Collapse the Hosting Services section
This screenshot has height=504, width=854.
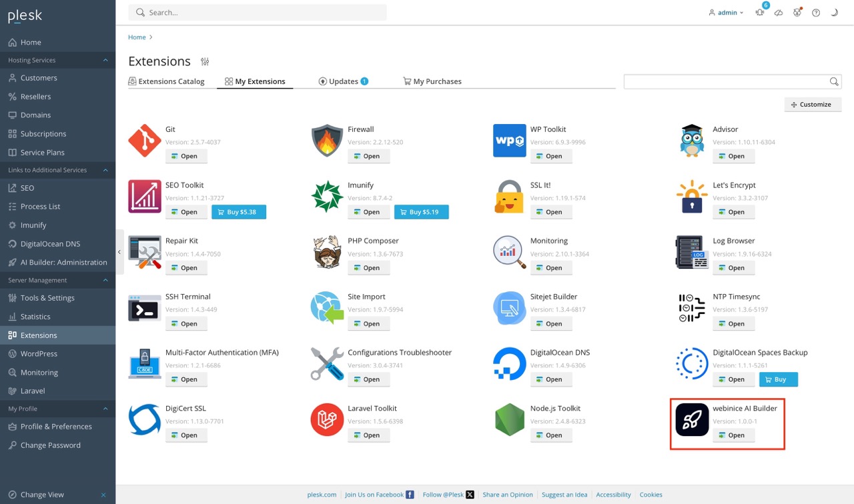coord(104,60)
